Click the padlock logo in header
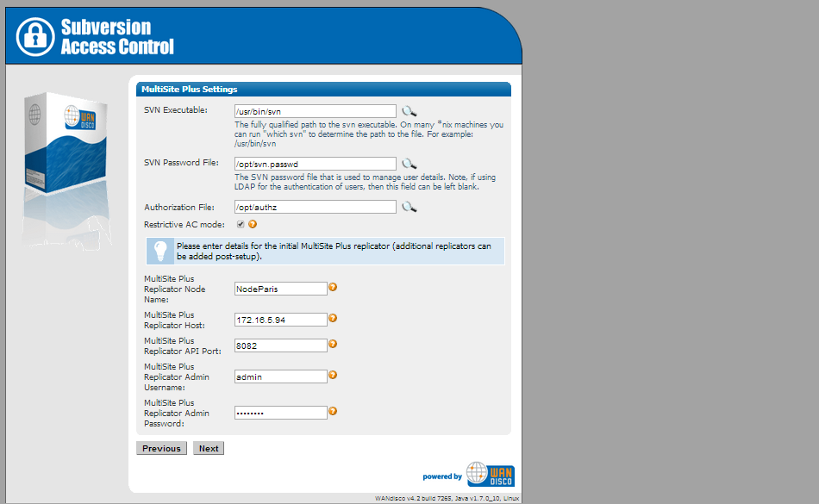The image size is (819, 504). point(35,36)
